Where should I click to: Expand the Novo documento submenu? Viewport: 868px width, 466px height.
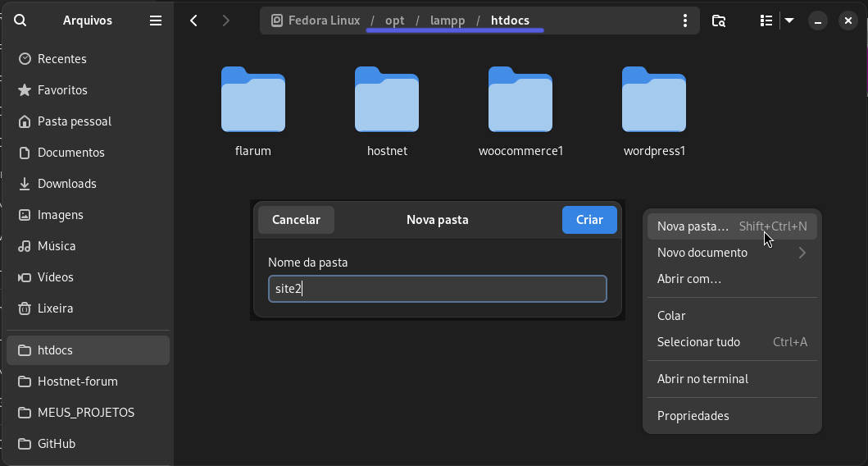pyautogui.click(x=732, y=253)
